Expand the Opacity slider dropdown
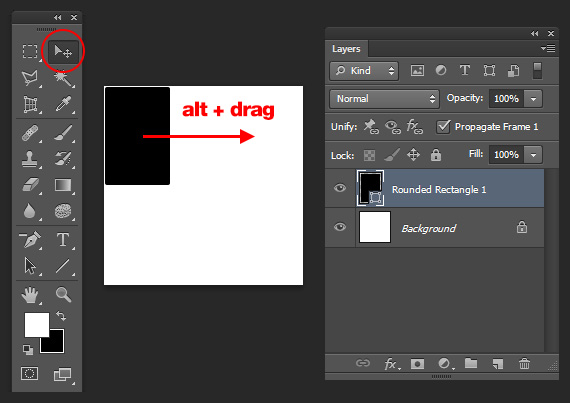 533,99
